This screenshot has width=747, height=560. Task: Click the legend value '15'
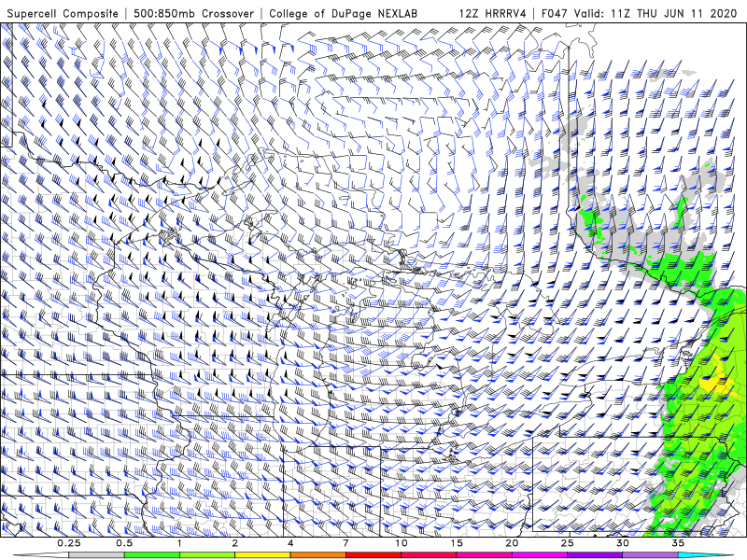pyautogui.click(x=457, y=543)
